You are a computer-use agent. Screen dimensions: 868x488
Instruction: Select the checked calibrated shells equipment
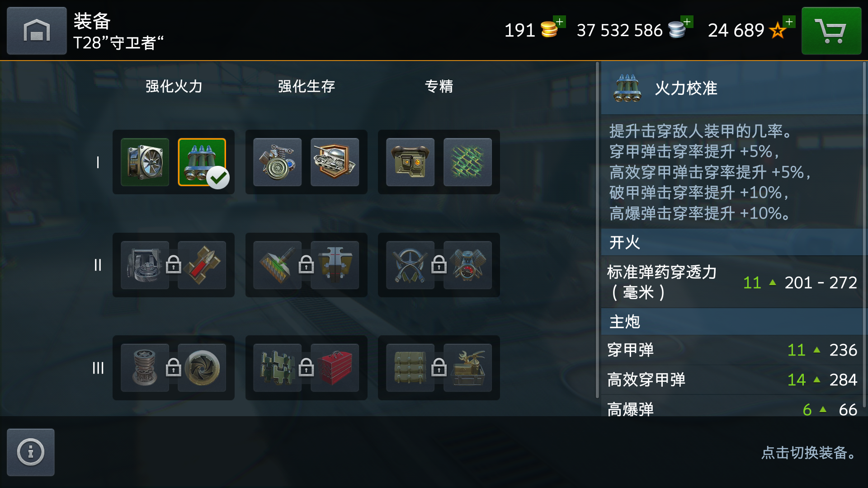click(202, 162)
